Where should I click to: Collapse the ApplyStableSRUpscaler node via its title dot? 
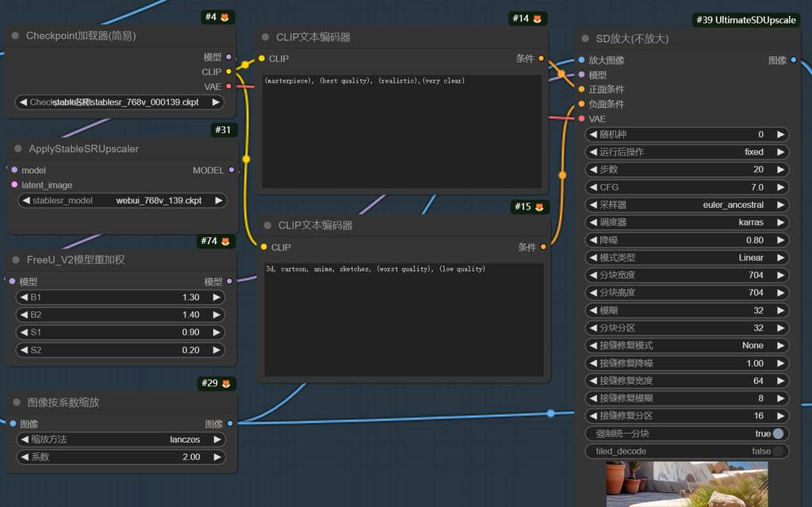click(x=15, y=149)
